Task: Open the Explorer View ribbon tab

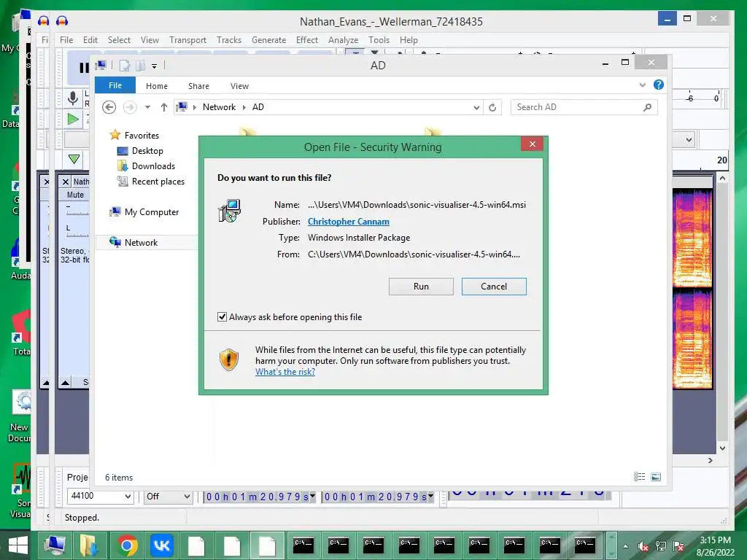Action: (239, 86)
